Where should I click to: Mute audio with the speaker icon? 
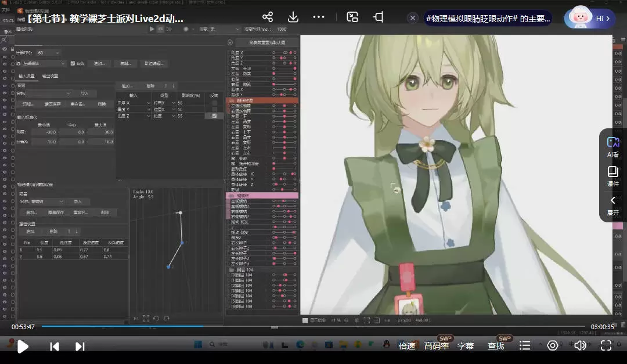[580, 345]
